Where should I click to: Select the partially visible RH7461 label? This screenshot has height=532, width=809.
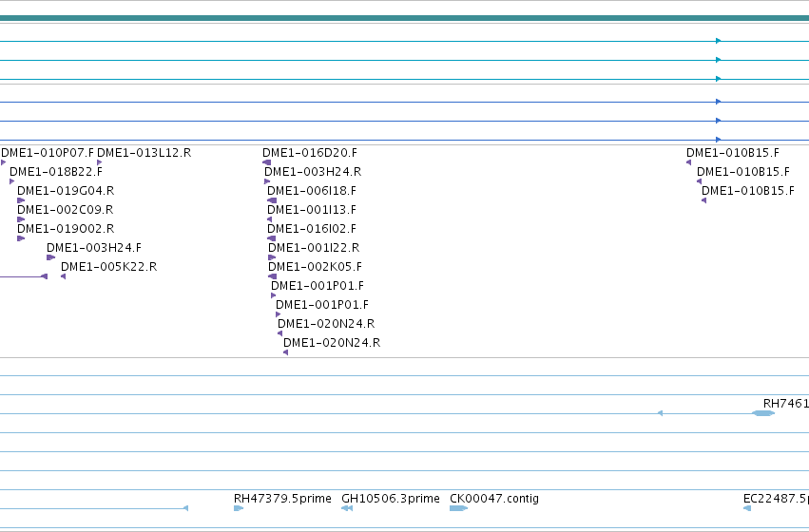pyautogui.click(x=786, y=403)
